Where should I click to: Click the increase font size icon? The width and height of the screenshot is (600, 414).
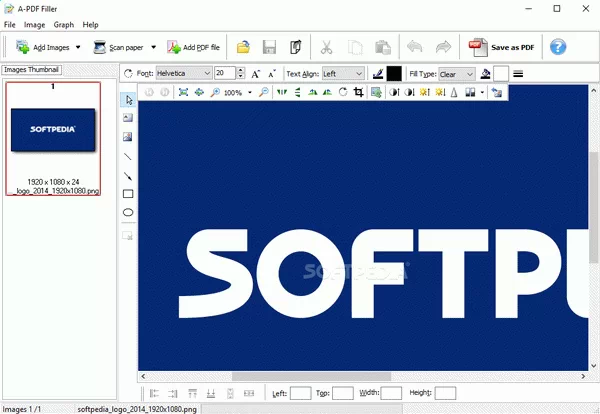tap(256, 73)
